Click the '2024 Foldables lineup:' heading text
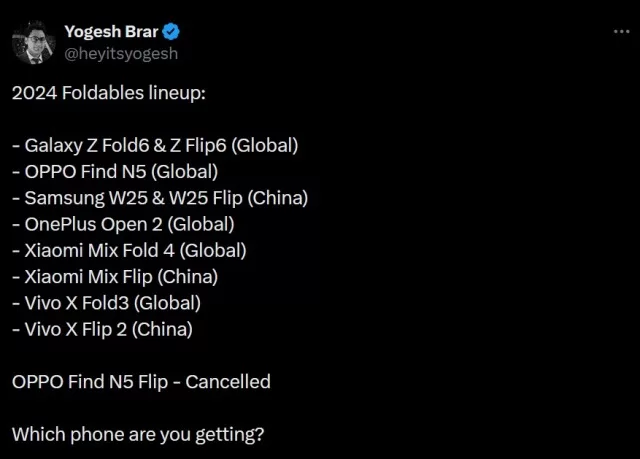The width and height of the screenshot is (640, 459). click(109, 93)
